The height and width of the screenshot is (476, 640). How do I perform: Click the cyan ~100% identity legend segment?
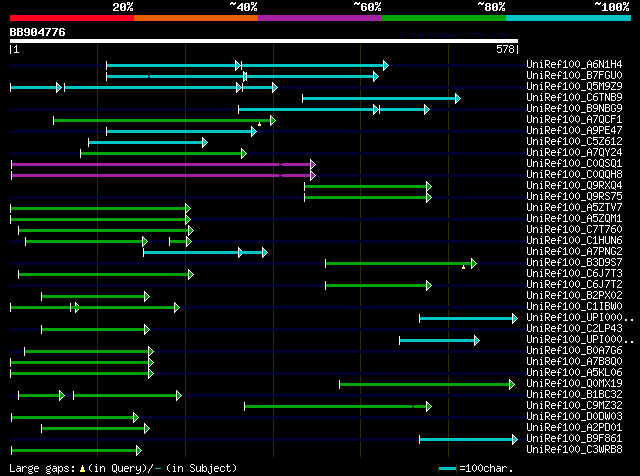568,18
